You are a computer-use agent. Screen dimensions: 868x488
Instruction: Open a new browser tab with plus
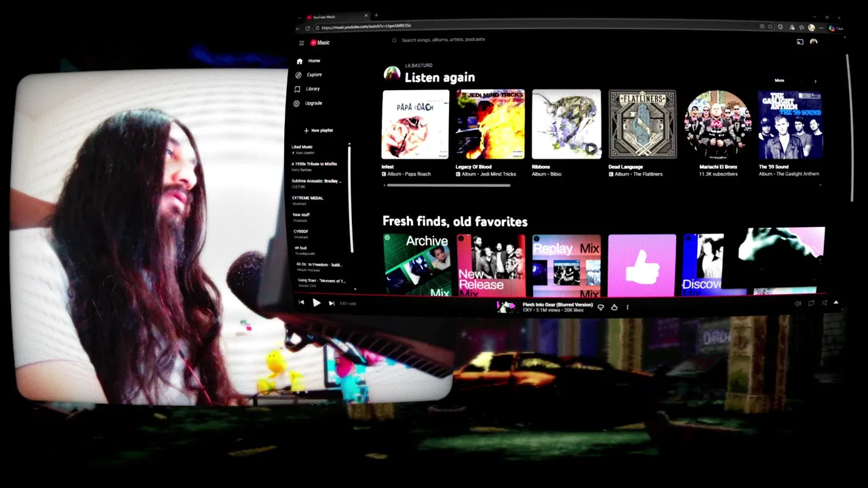tap(376, 16)
